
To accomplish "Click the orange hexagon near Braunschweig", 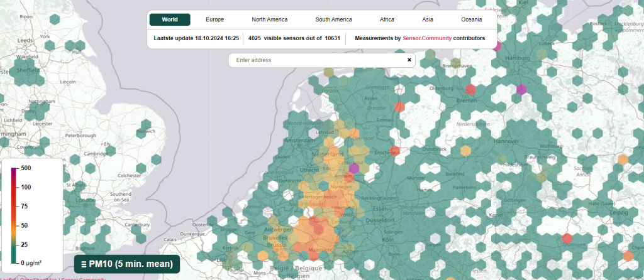I will (x=623, y=159).
